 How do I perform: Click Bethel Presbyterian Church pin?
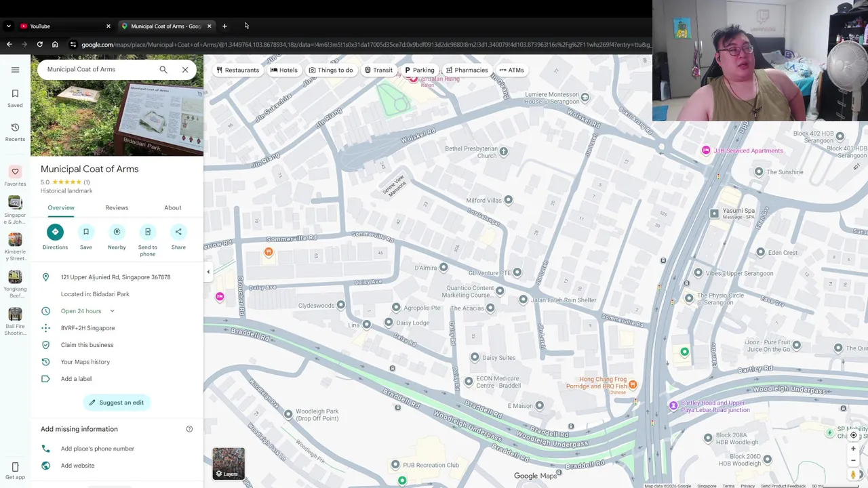(503, 152)
